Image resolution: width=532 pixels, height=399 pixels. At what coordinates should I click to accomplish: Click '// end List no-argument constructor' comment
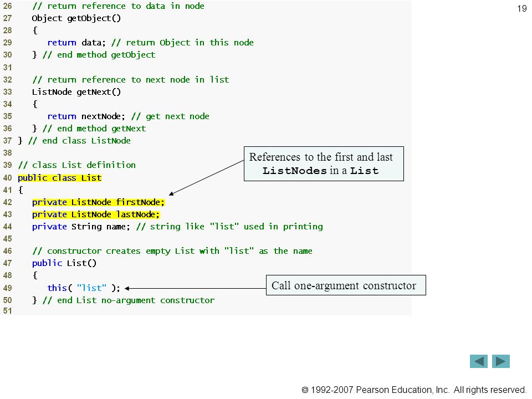pyautogui.click(x=129, y=300)
